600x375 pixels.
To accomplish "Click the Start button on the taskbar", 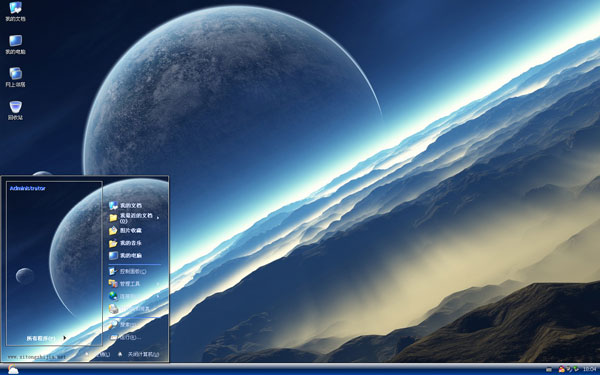I will tap(13, 369).
